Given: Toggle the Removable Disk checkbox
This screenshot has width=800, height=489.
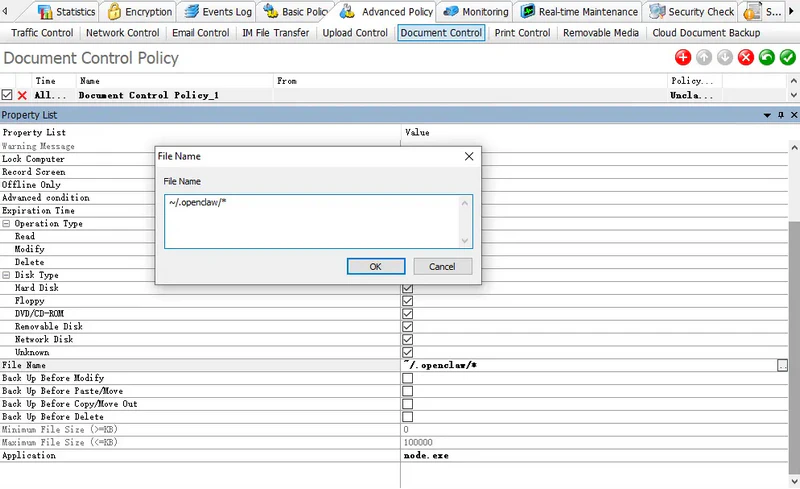Looking at the screenshot, I should point(407,327).
